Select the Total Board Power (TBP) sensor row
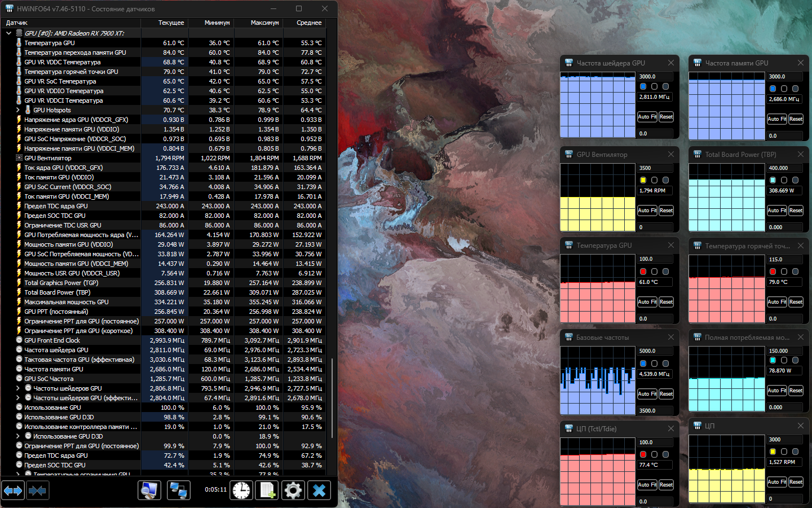This screenshot has height=508, width=812. (x=164, y=292)
